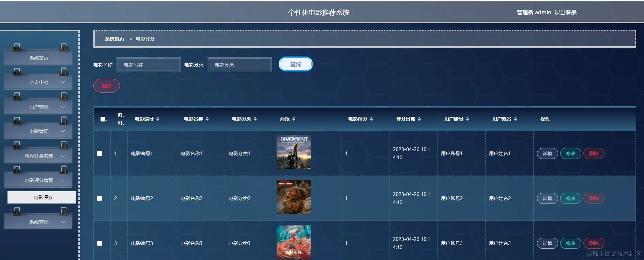Click the 操作 column header
This screenshot has width=644, height=260.
click(545, 119)
